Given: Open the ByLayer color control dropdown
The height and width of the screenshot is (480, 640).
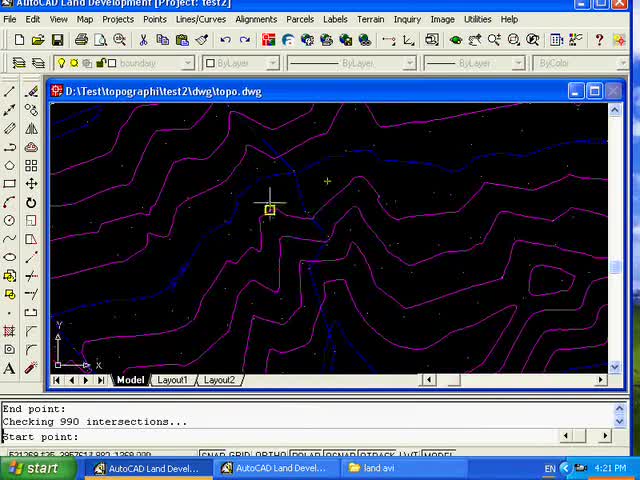Looking at the screenshot, I should point(273,63).
